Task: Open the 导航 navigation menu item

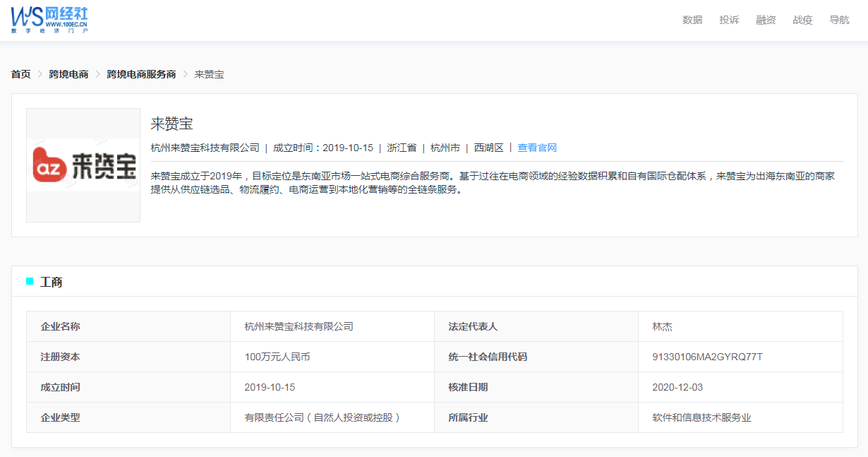Action: 839,20
